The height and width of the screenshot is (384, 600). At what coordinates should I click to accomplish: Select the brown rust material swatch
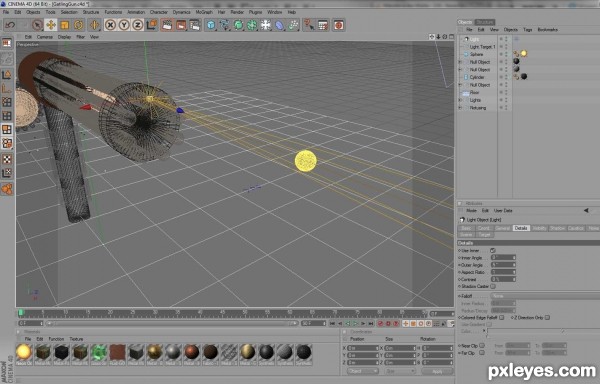[x=117, y=352]
